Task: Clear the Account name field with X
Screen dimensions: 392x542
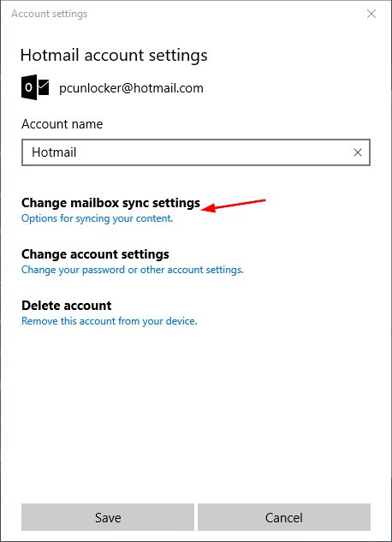Action: click(358, 152)
